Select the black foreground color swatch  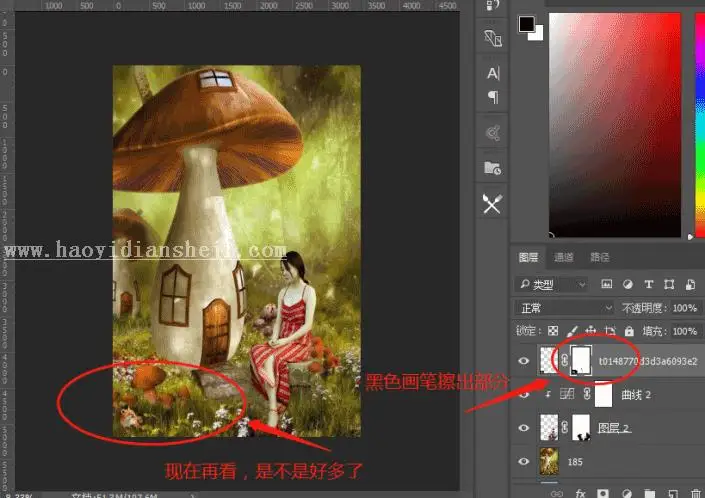pyautogui.click(x=526, y=24)
